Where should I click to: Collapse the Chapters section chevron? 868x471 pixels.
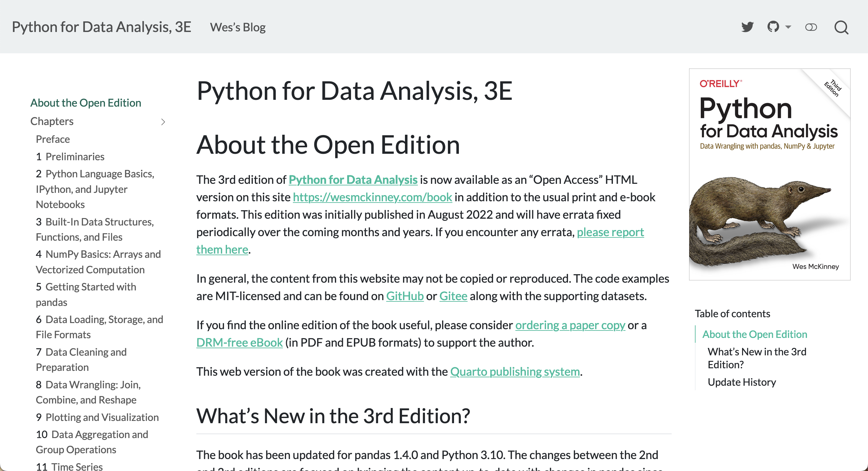[x=163, y=122]
